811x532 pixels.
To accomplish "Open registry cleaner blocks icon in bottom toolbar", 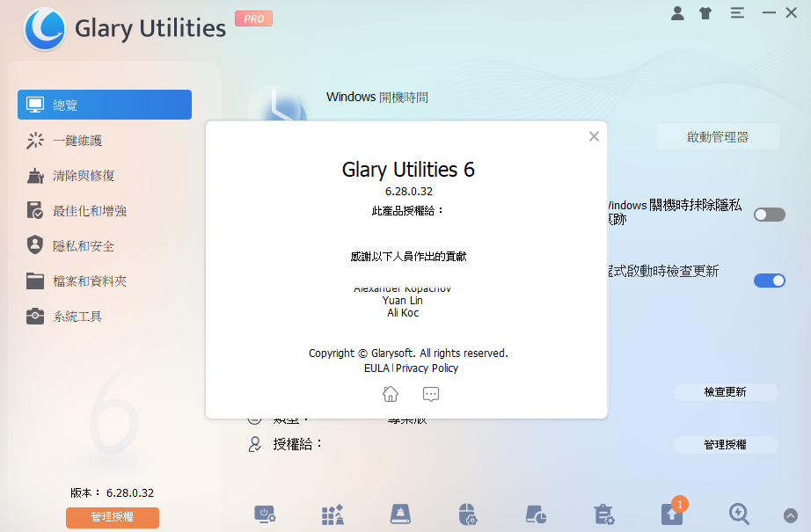I will pos(332,514).
